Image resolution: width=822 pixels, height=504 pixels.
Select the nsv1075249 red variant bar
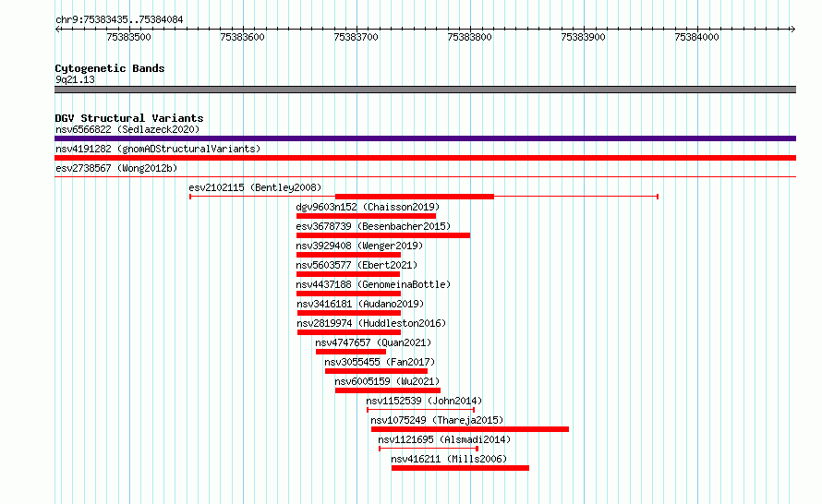(470, 429)
